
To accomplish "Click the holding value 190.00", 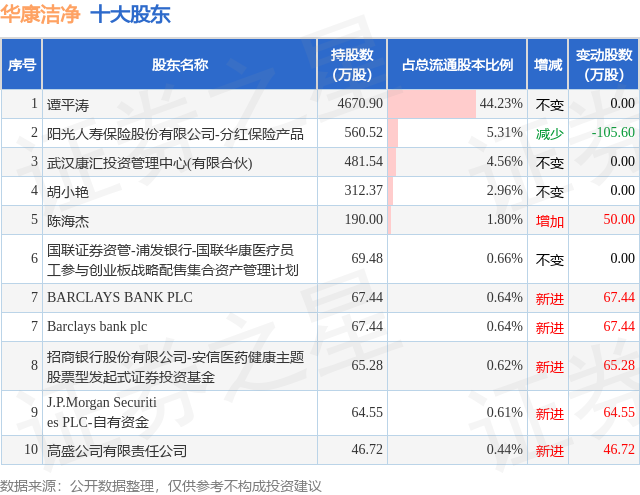I will pos(363,219).
